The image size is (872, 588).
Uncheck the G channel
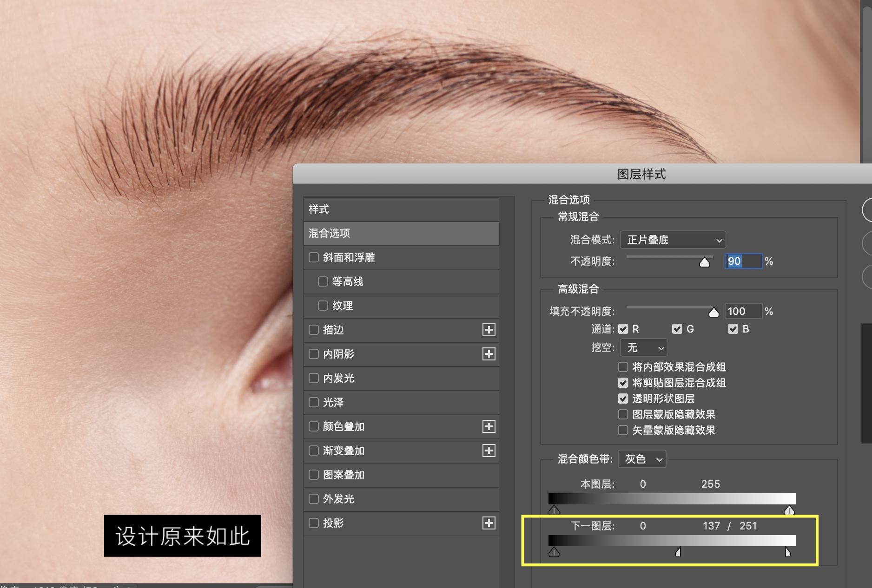[677, 329]
